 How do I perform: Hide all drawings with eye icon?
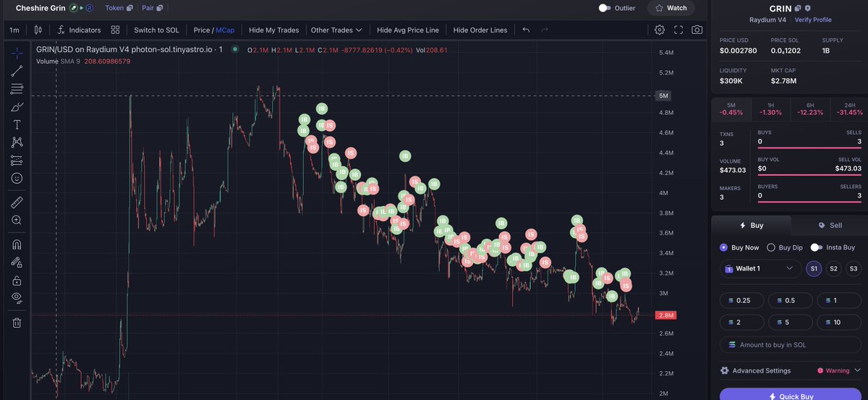(17, 298)
